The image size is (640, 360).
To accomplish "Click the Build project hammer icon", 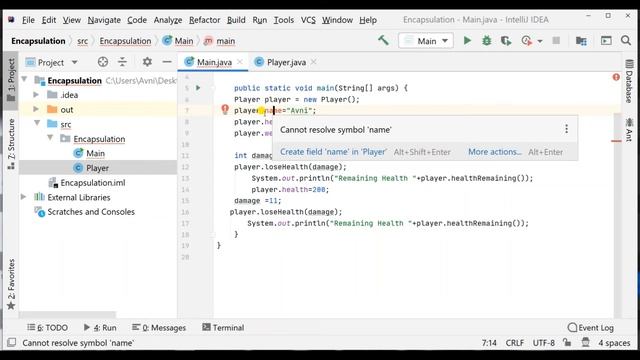I will [x=383, y=40].
